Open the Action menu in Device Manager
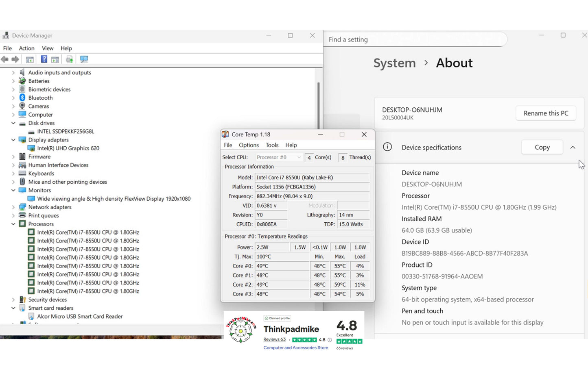Image resolution: width=588 pixels, height=369 pixels. coord(26,48)
